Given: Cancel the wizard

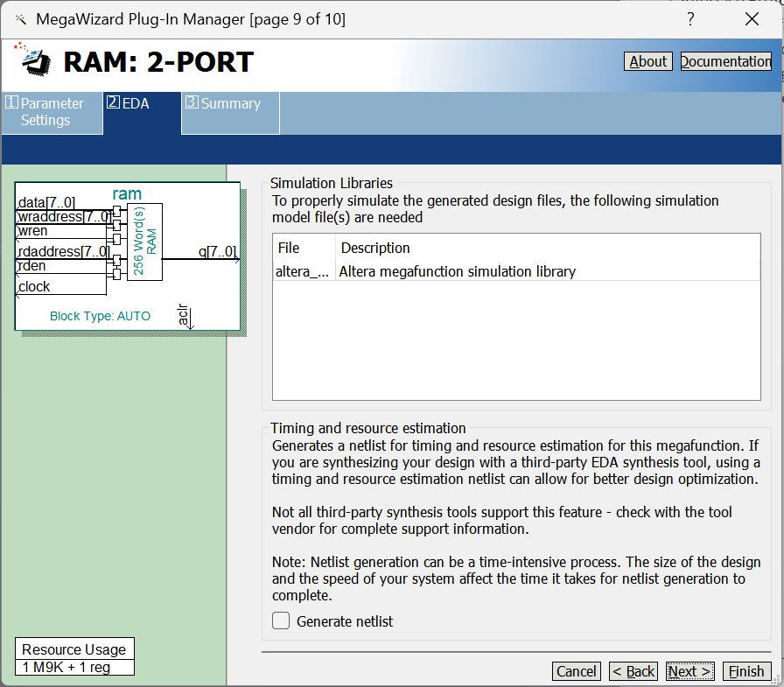Looking at the screenshot, I should point(576,671).
